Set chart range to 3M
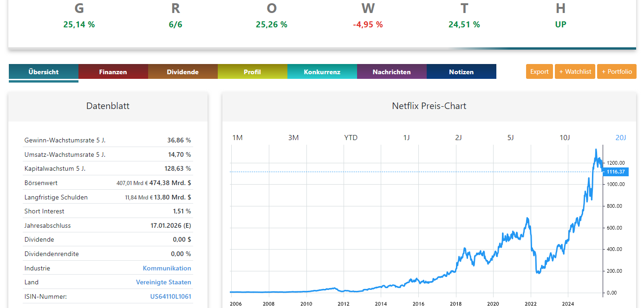The image size is (644, 308). (x=293, y=138)
